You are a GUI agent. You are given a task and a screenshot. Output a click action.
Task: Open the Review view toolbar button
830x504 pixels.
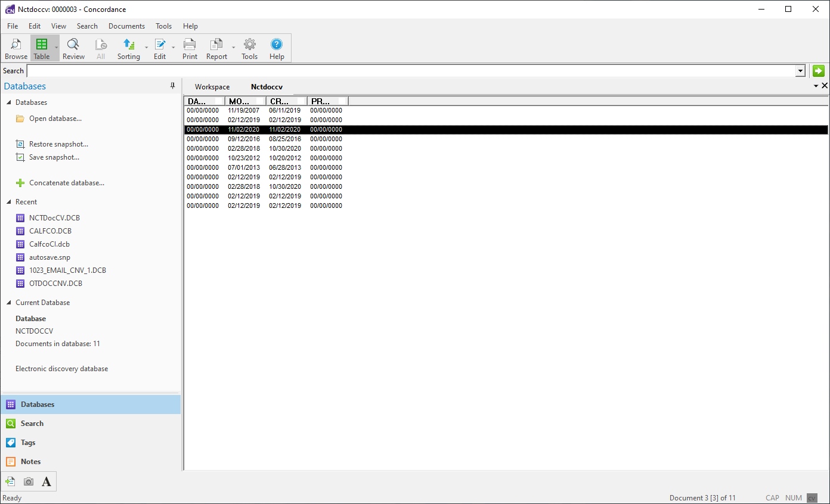point(73,48)
